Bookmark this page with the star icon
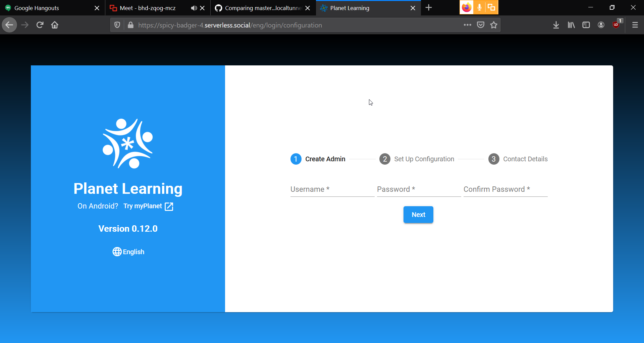The image size is (644, 343). click(x=493, y=25)
